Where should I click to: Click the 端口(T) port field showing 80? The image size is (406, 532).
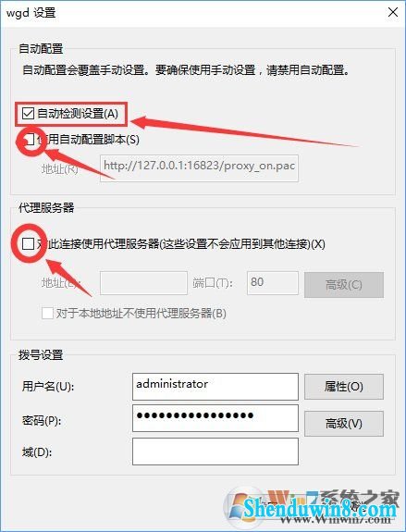pos(273,282)
